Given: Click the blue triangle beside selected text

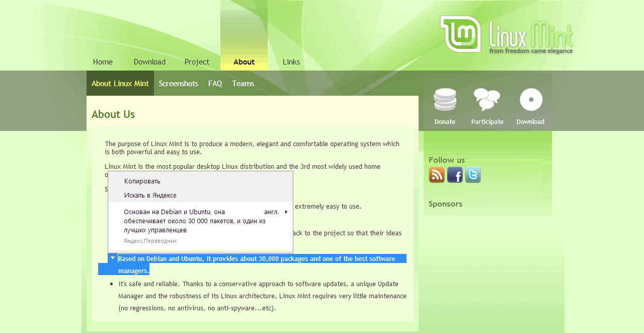Looking at the screenshot, I should click(113, 258).
